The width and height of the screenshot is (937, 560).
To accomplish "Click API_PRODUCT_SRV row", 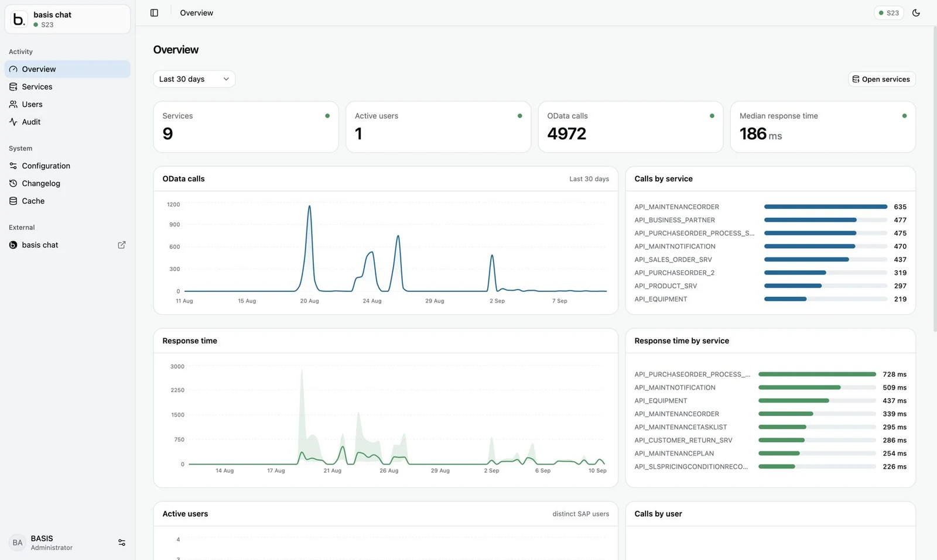I will pyautogui.click(x=770, y=286).
